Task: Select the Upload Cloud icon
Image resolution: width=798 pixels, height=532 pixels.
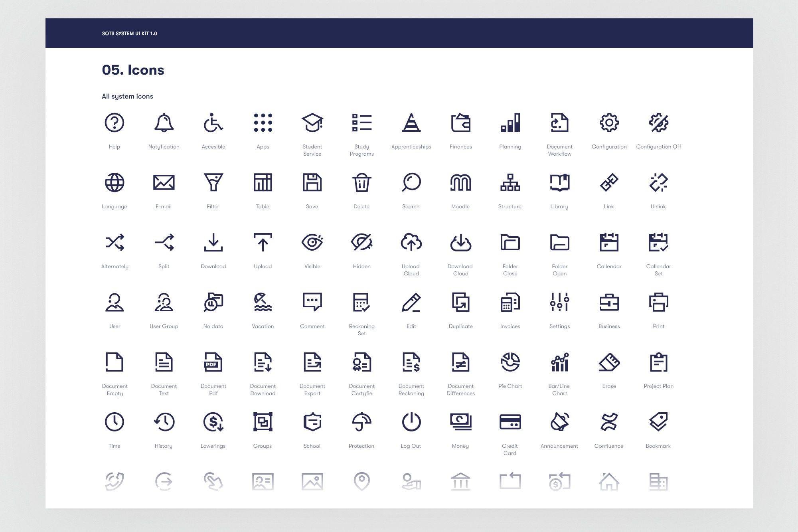Action: (x=411, y=242)
